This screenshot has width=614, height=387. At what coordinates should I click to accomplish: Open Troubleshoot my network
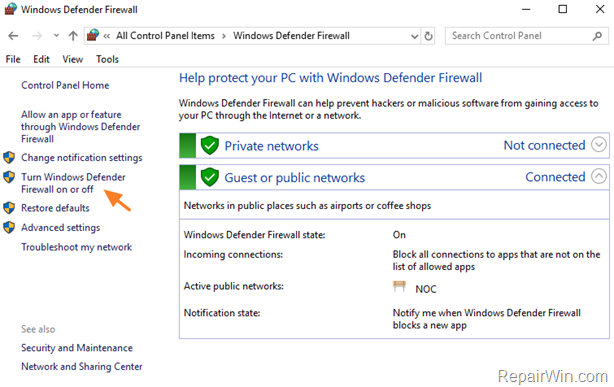[76, 247]
